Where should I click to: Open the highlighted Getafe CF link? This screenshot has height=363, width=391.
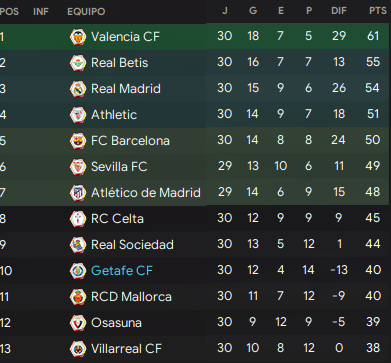[122, 271]
